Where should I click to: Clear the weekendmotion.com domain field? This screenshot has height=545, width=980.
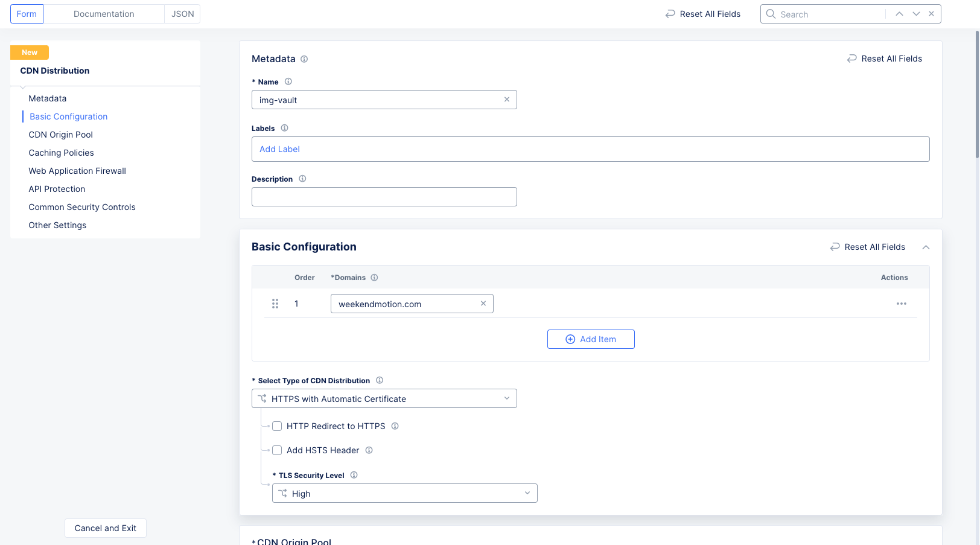coord(483,304)
